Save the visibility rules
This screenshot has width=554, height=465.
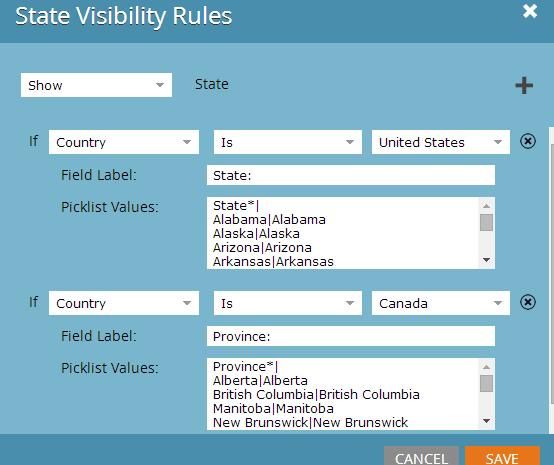(x=502, y=457)
